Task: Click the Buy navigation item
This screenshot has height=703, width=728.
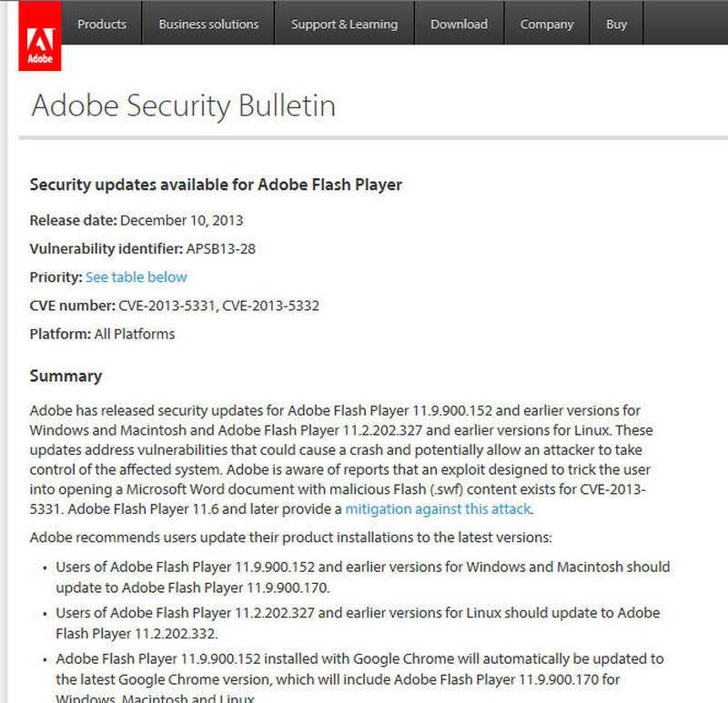Action: [616, 25]
